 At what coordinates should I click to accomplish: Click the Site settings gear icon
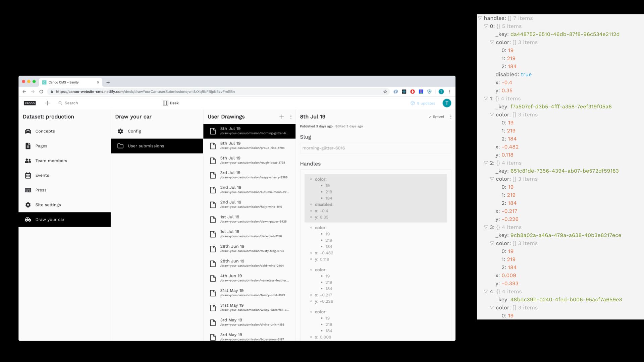(28, 205)
